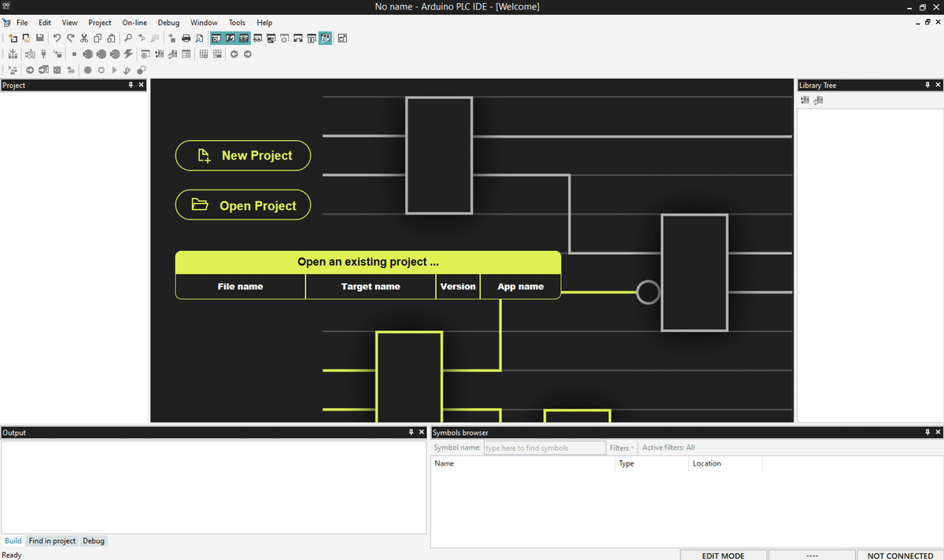
Task: Toggle the Project panel view button
Action: click(x=217, y=38)
